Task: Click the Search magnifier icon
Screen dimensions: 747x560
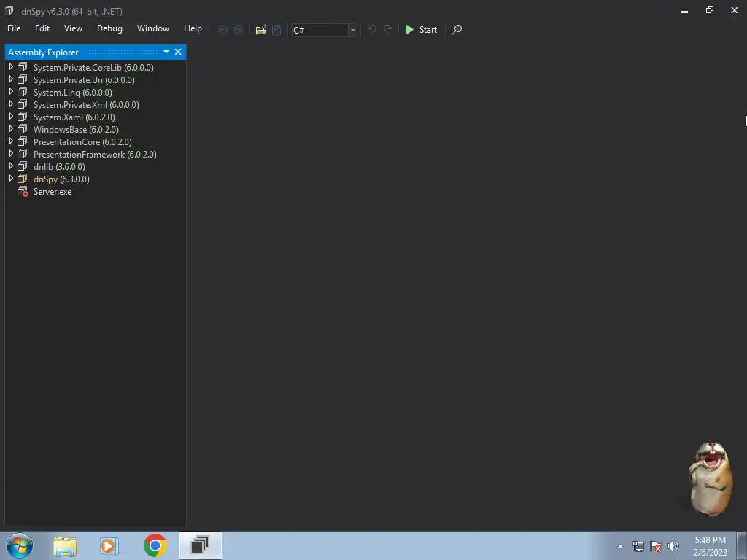Action: pyautogui.click(x=457, y=29)
